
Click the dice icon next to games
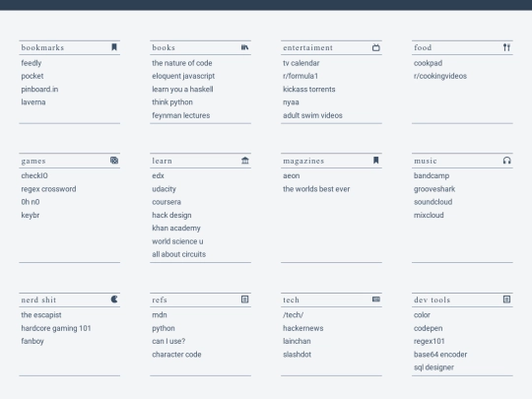point(114,161)
